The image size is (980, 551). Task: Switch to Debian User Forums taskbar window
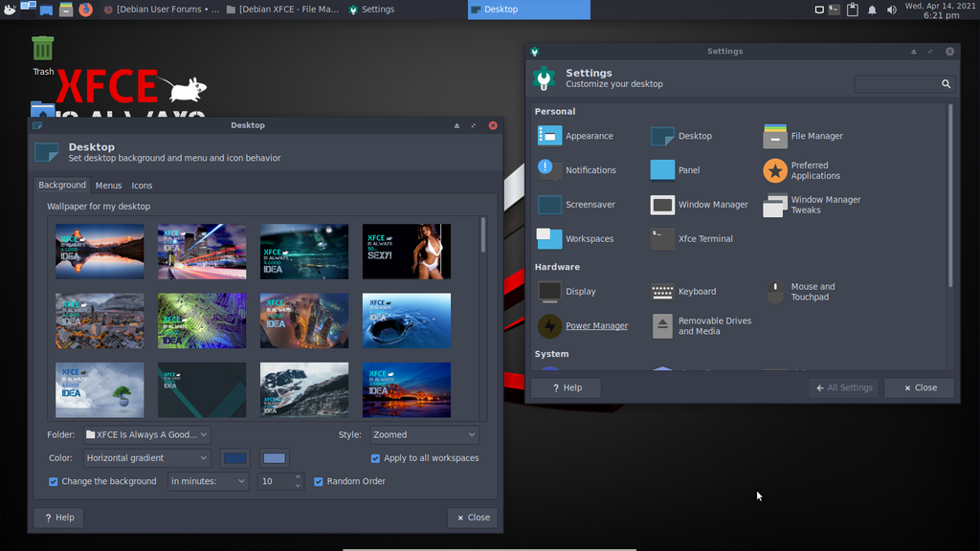pos(161,10)
